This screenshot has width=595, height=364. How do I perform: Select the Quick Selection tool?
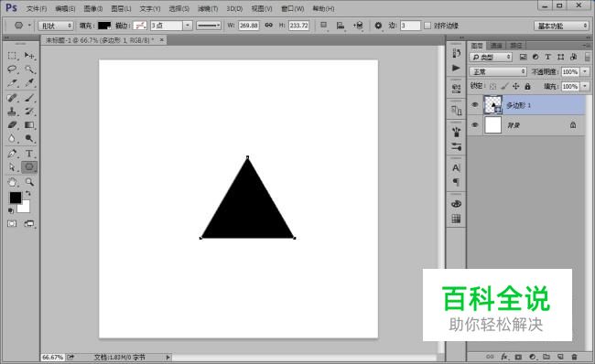(x=29, y=70)
